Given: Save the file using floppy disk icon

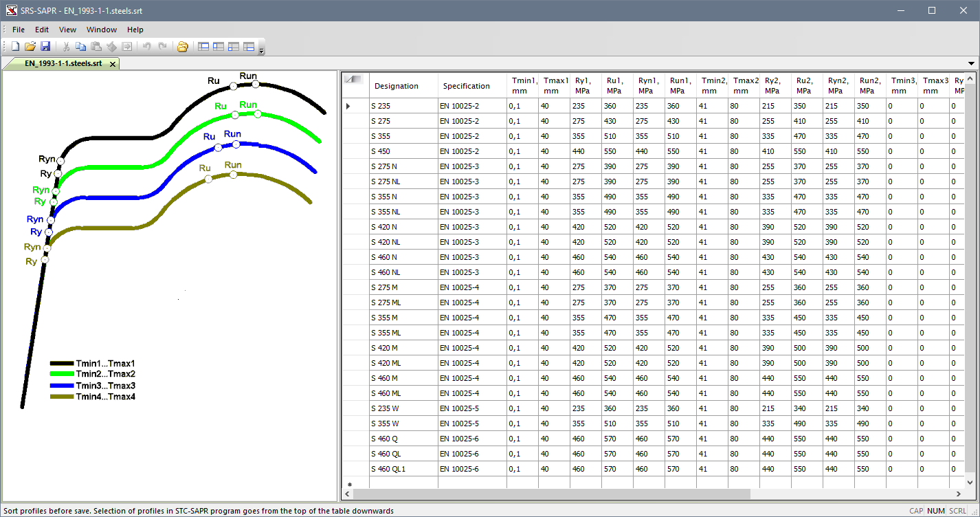Looking at the screenshot, I should tap(45, 47).
